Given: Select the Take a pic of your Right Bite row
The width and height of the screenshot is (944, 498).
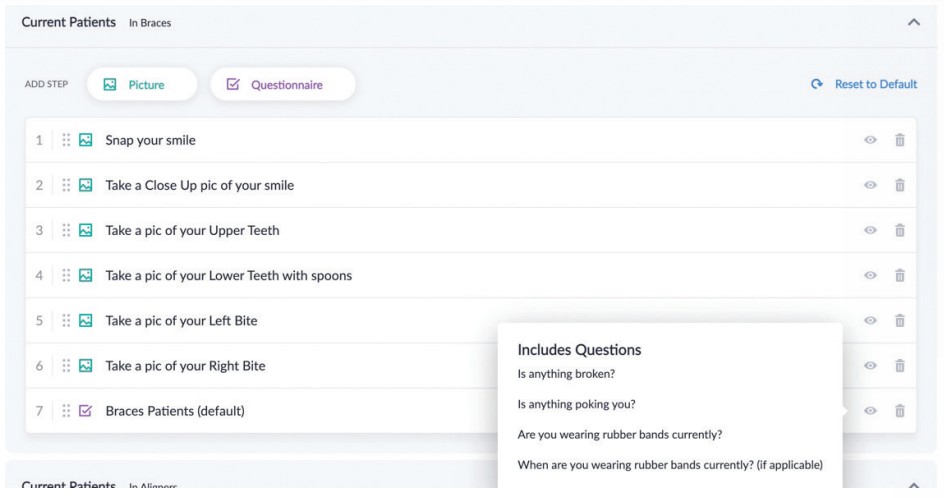Looking at the screenshot, I should click(471, 366).
